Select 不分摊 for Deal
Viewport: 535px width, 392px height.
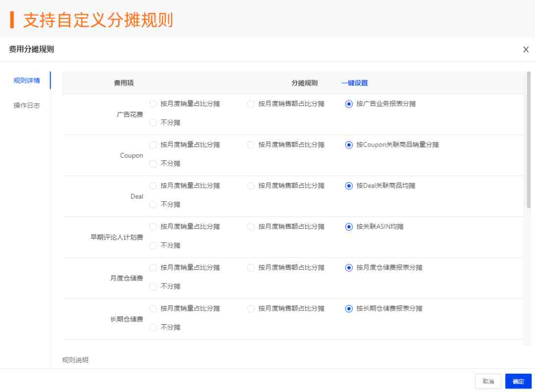[153, 204]
